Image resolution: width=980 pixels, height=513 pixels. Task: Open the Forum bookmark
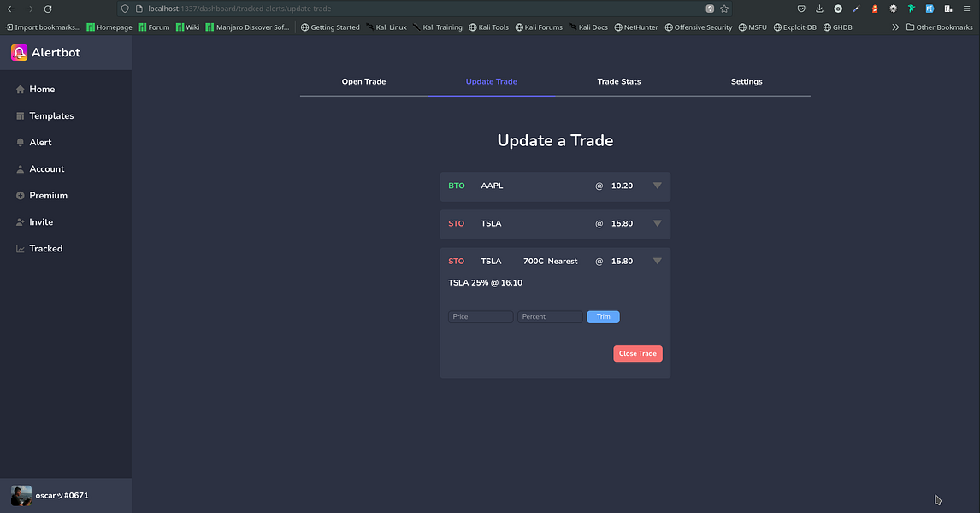[x=154, y=27]
